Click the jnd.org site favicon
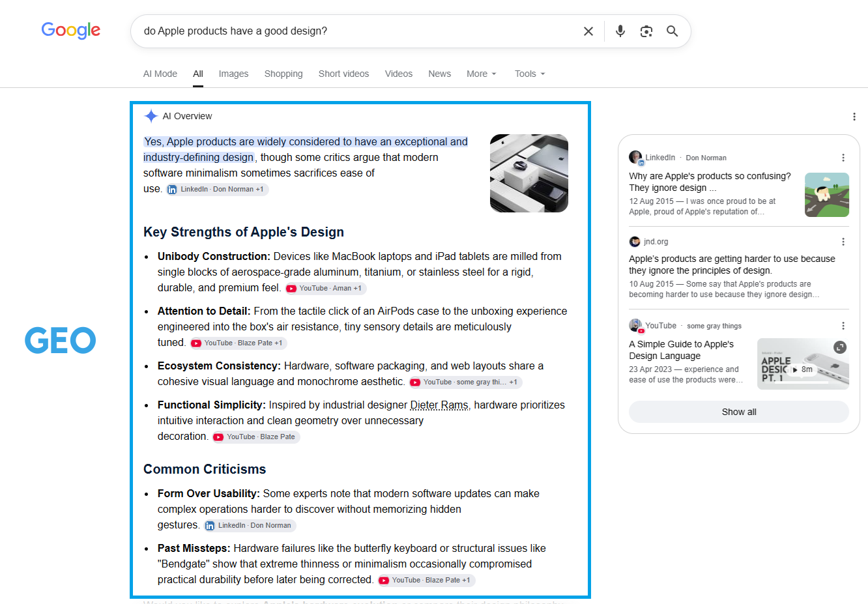Image resolution: width=868 pixels, height=604 pixels. pos(635,242)
